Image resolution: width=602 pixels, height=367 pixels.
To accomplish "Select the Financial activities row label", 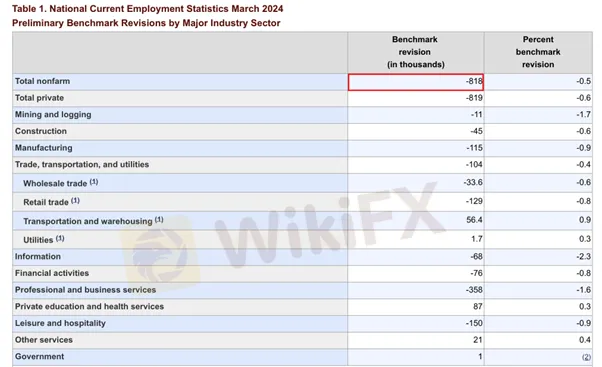I will coord(52,273).
